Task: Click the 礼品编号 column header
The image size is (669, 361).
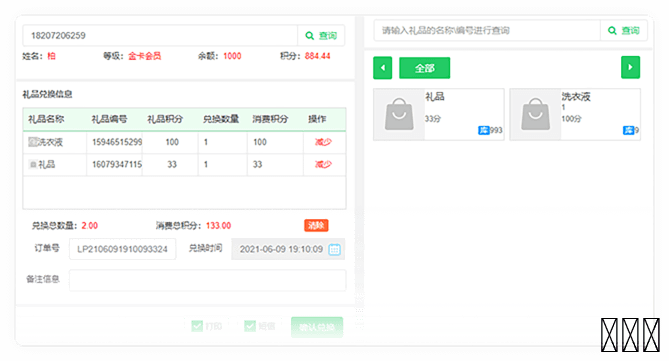Action: 109,119
